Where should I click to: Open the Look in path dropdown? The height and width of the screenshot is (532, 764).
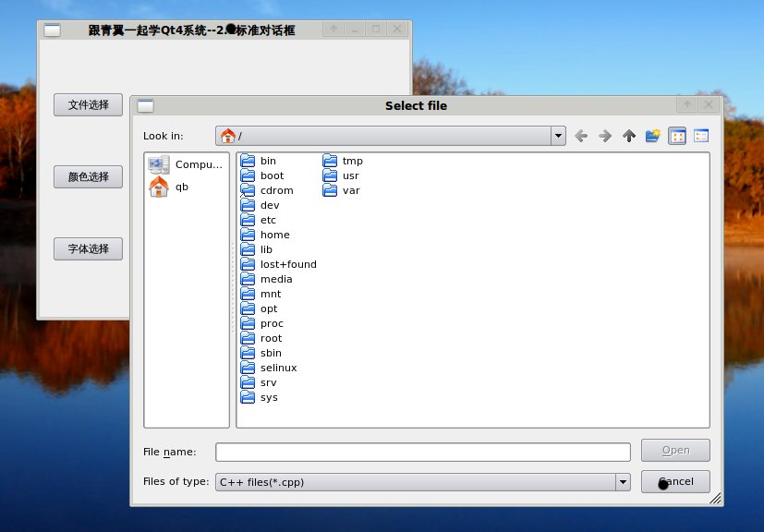[558, 136]
